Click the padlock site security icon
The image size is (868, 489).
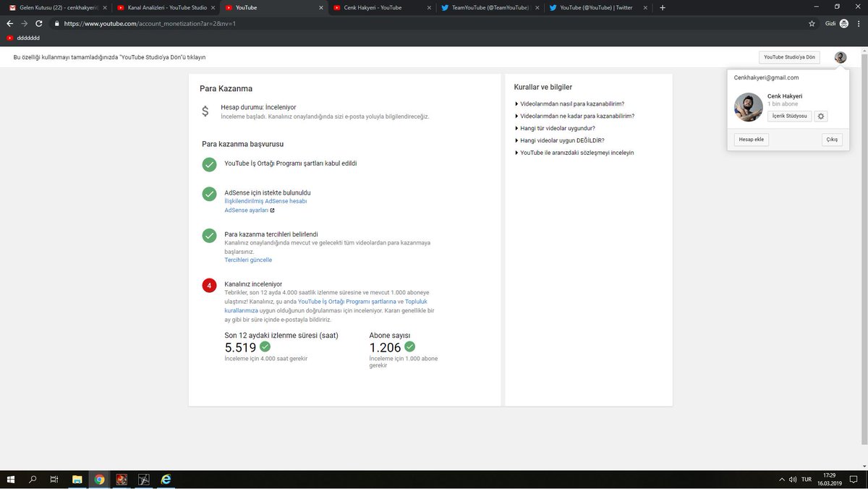coord(56,23)
